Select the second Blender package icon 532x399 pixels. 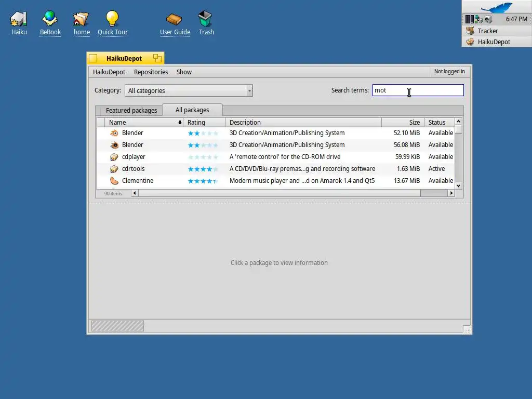point(114,145)
